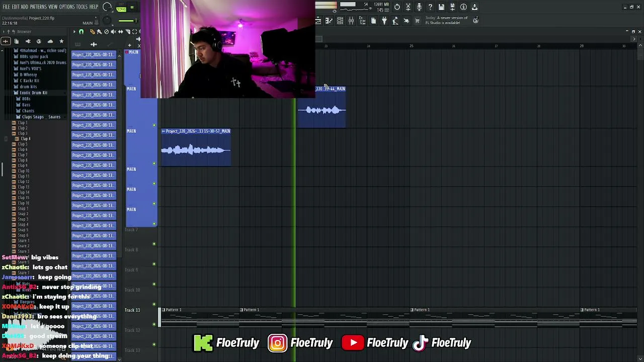Mute Track 9 using its green dot
This screenshot has height=362, width=644.
[154, 284]
